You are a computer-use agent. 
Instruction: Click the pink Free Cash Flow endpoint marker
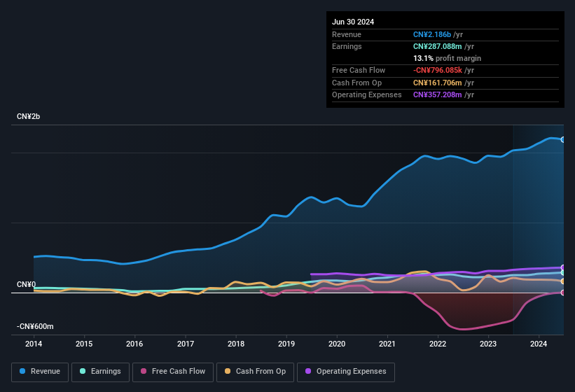[563, 293]
